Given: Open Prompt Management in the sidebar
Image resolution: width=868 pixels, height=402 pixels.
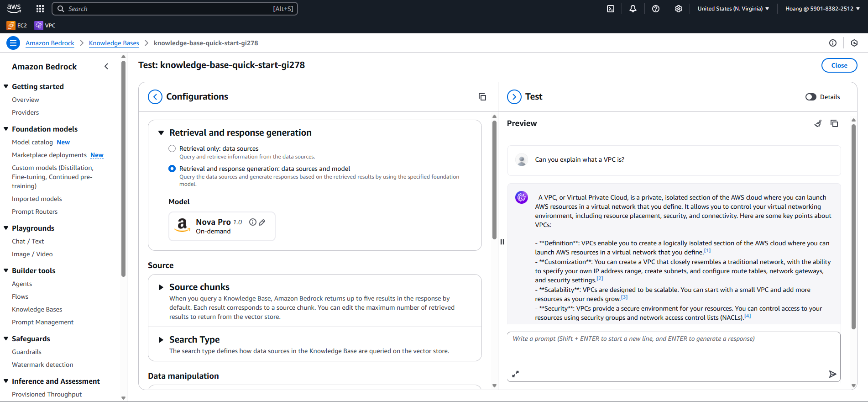Looking at the screenshot, I should click(42, 322).
